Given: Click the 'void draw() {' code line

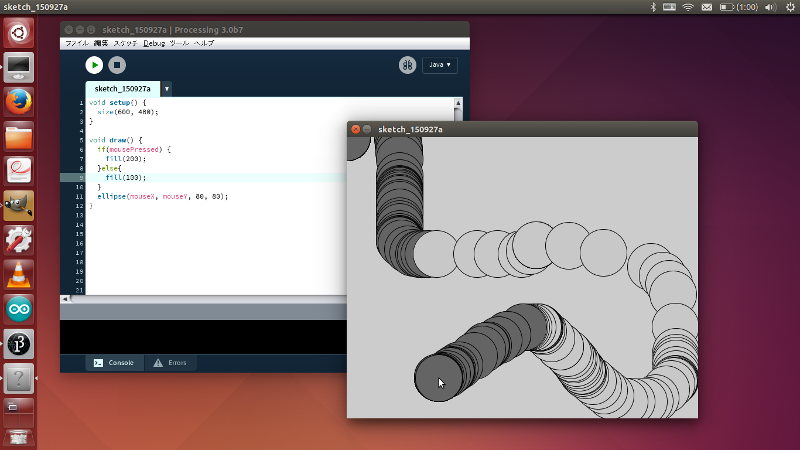Looking at the screenshot, I should pos(115,140).
